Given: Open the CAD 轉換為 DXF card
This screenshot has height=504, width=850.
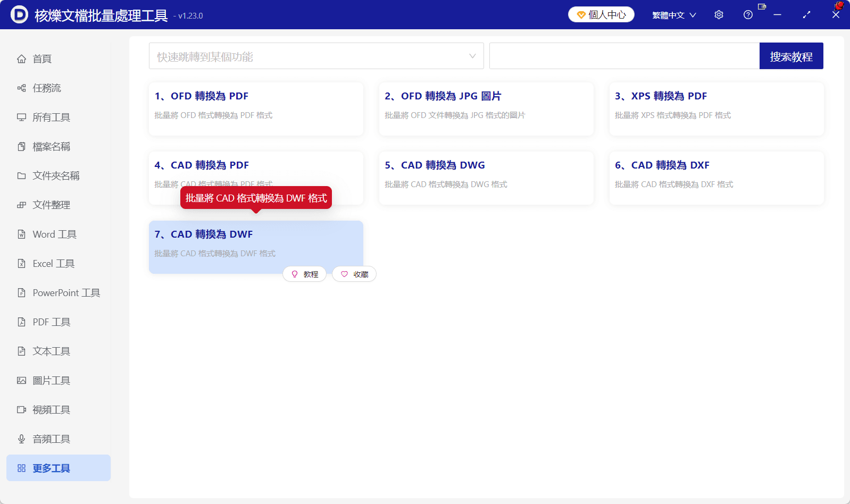Looking at the screenshot, I should pos(716,178).
